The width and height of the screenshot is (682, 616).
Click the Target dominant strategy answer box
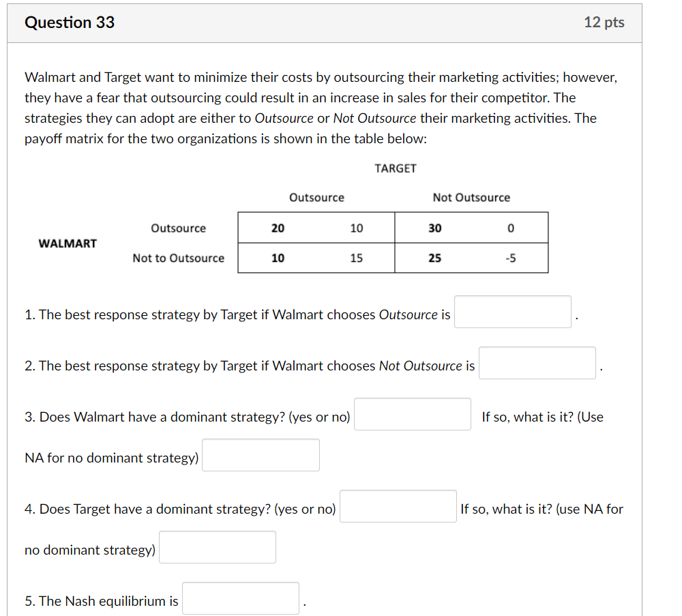point(217,547)
